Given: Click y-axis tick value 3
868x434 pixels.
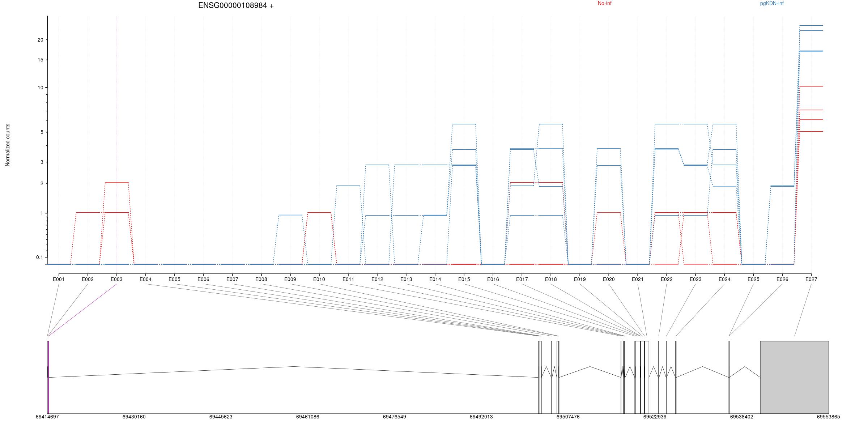Looking at the screenshot, I should click(x=42, y=162).
